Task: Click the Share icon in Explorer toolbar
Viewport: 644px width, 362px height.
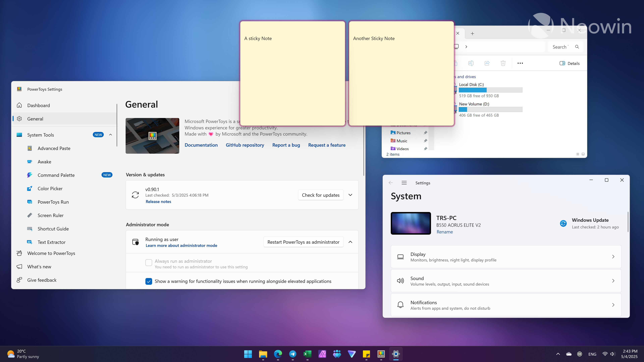Action: [x=487, y=63]
